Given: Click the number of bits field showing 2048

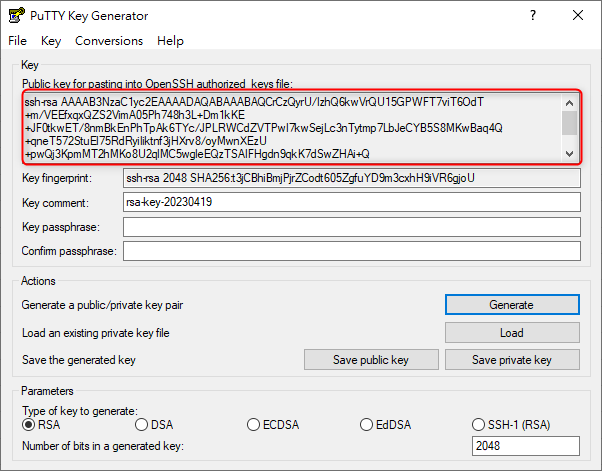Looking at the screenshot, I should point(526,446).
